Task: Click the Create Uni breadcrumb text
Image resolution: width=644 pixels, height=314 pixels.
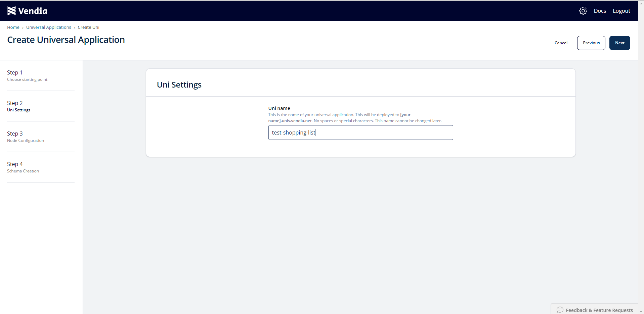Action: click(88, 28)
